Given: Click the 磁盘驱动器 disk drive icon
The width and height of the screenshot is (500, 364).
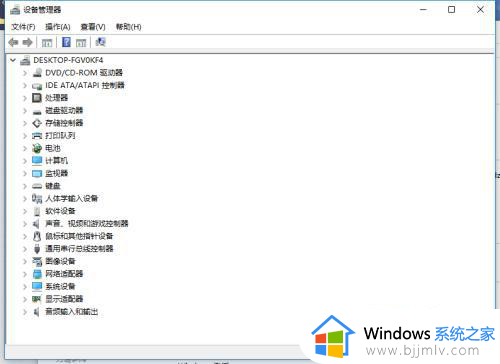Looking at the screenshot, I should (x=37, y=112).
